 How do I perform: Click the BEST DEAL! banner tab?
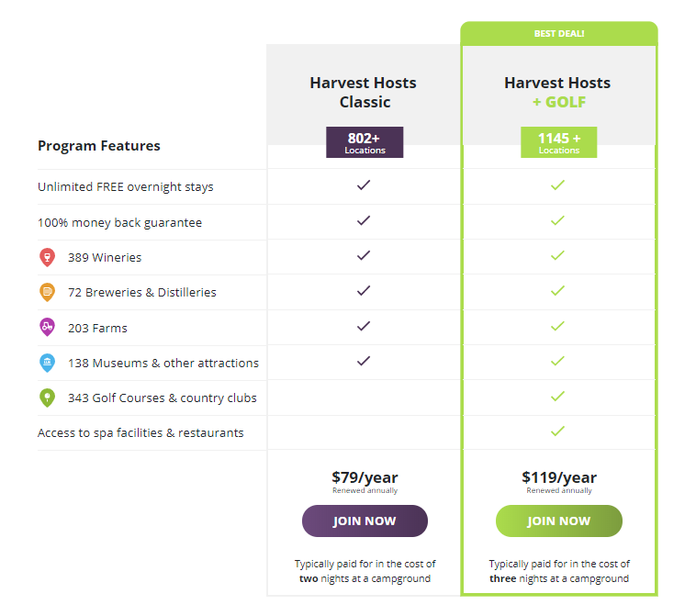click(x=558, y=34)
